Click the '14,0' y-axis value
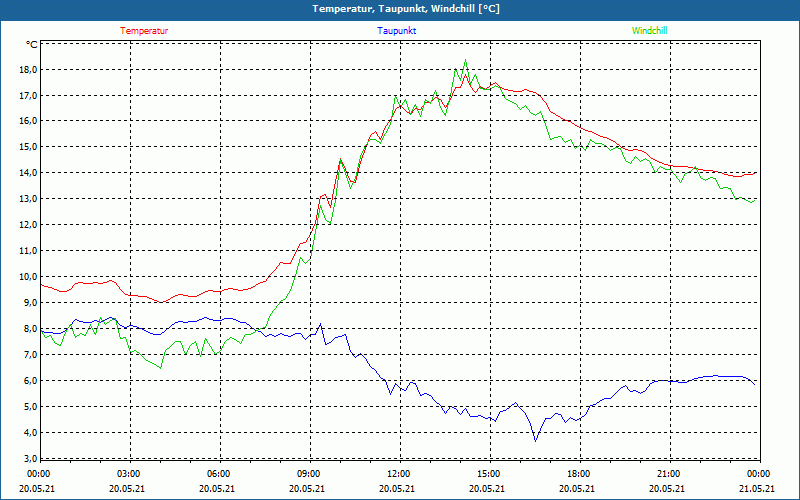The height and width of the screenshot is (500, 800). tap(29, 173)
